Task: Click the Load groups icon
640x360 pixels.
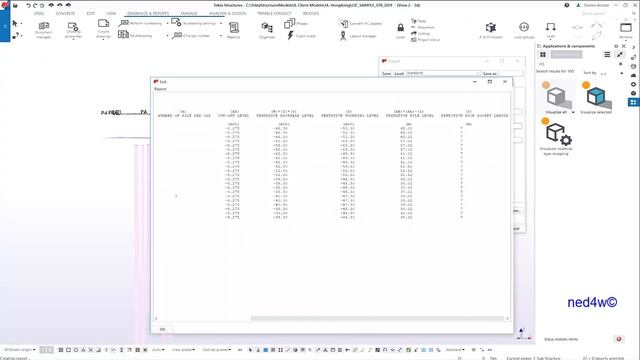Action: coord(524,27)
